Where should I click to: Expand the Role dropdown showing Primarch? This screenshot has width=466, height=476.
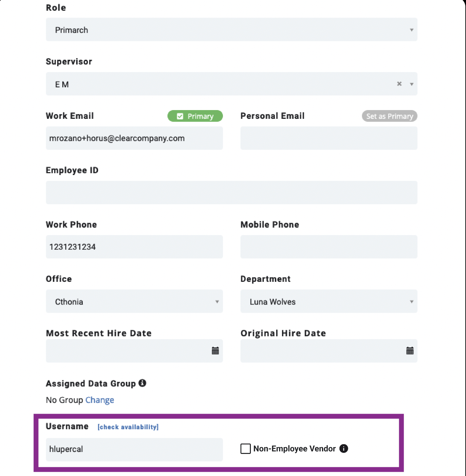[x=231, y=30]
